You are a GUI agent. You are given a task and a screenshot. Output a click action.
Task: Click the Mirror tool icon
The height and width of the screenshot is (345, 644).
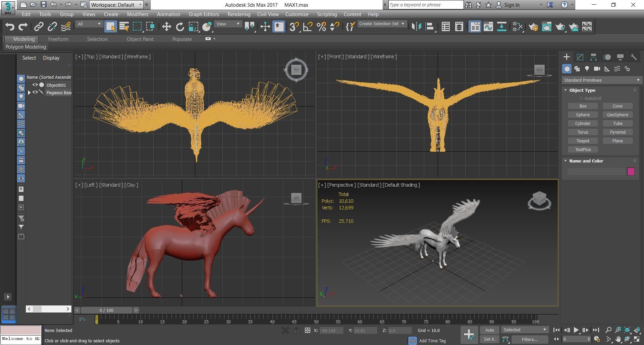point(416,27)
